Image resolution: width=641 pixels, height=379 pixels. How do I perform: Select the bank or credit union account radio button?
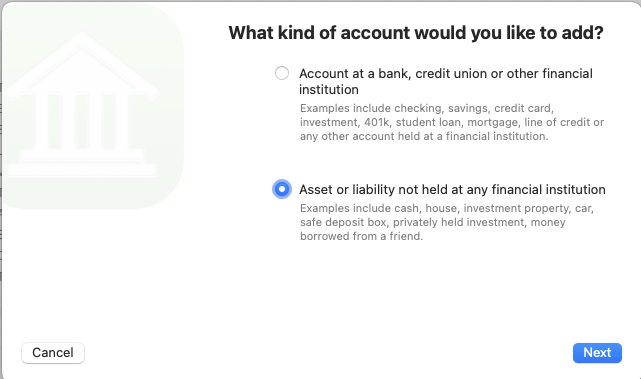pos(282,73)
